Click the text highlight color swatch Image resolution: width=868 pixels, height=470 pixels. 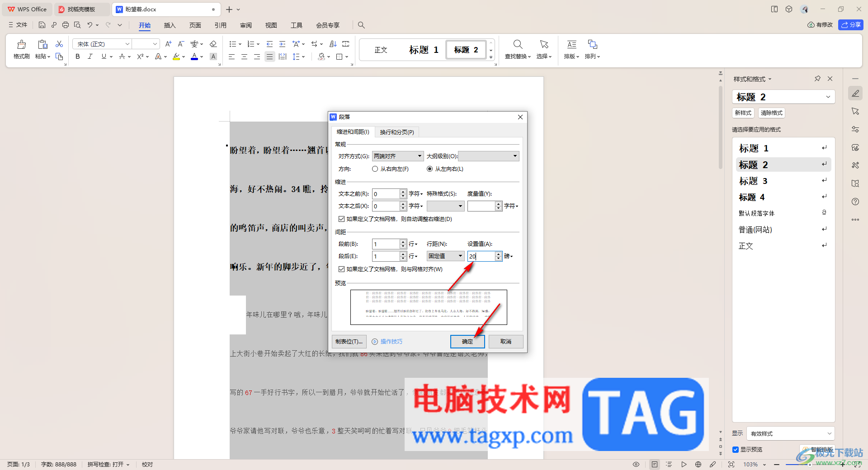[176, 56]
